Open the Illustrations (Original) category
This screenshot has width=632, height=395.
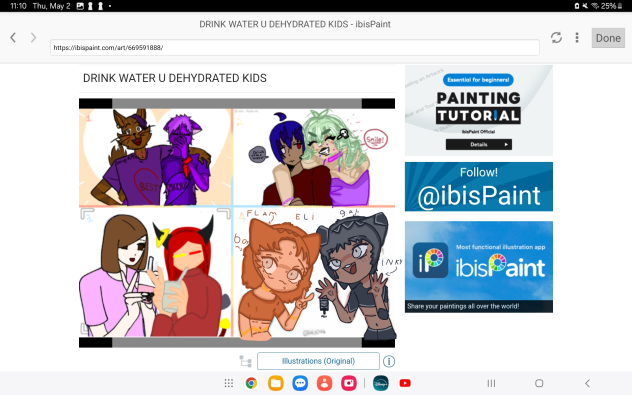click(x=318, y=361)
